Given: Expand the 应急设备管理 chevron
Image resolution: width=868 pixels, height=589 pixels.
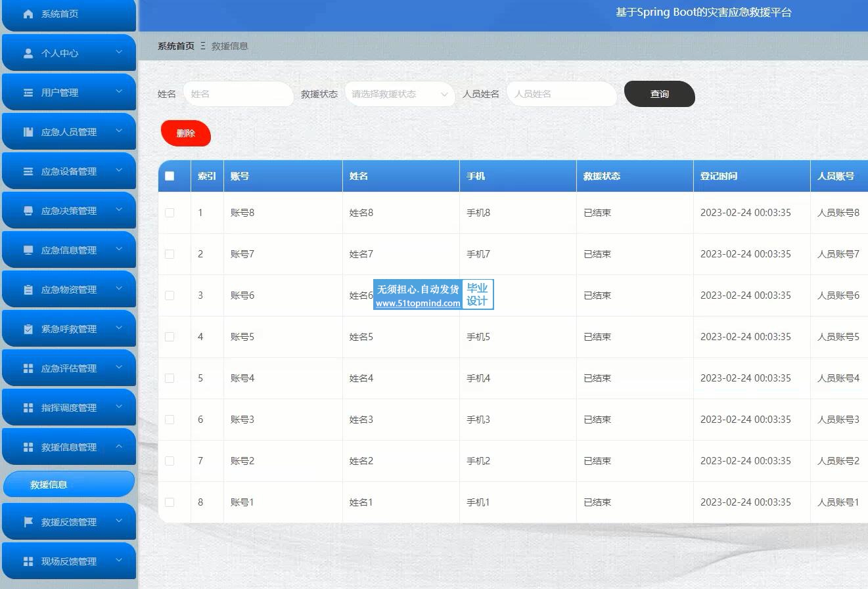Looking at the screenshot, I should [119, 171].
